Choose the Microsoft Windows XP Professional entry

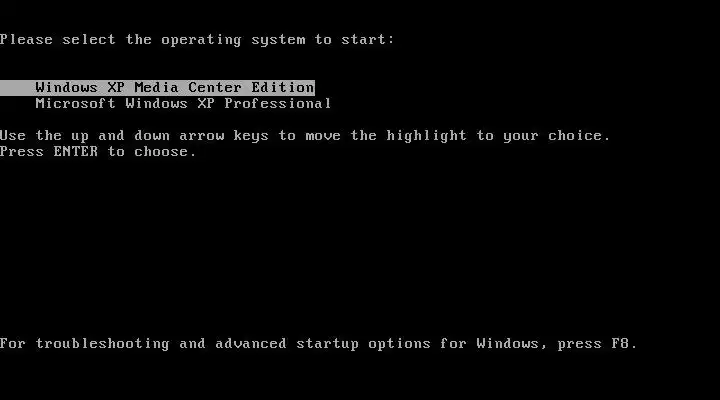coord(183,103)
